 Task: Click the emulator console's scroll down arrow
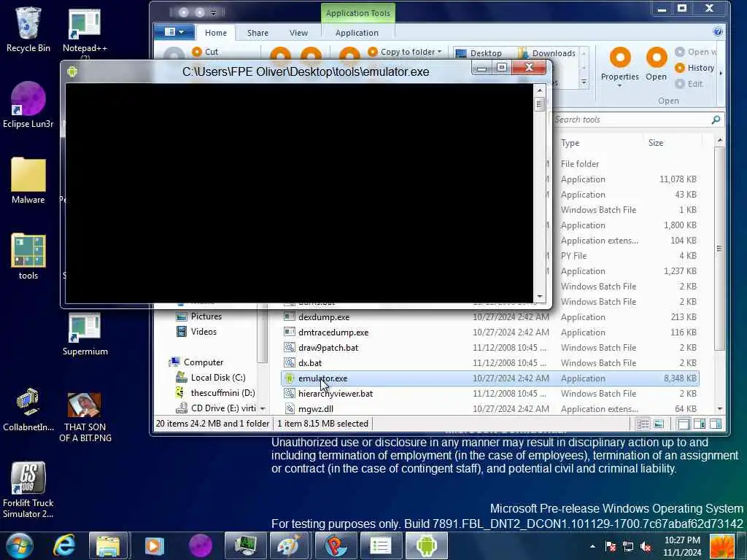click(x=539, y=297)
